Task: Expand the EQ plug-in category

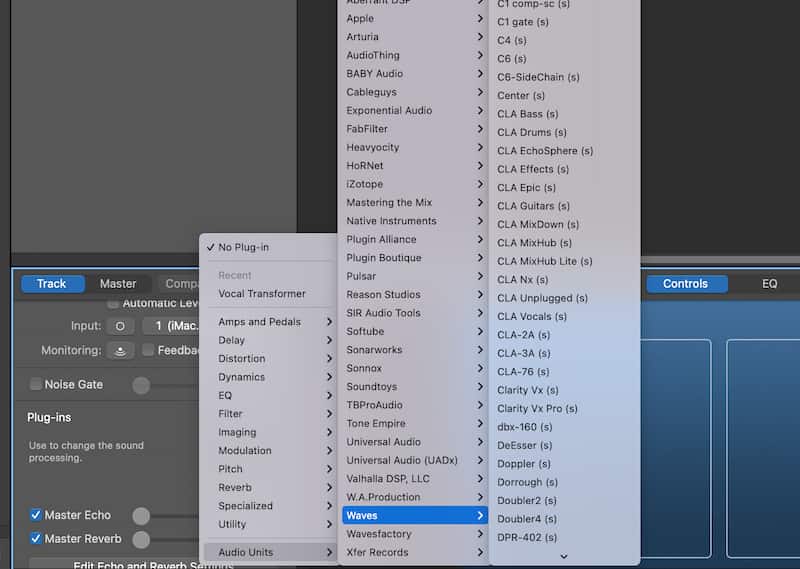Action: click(268, 395)
